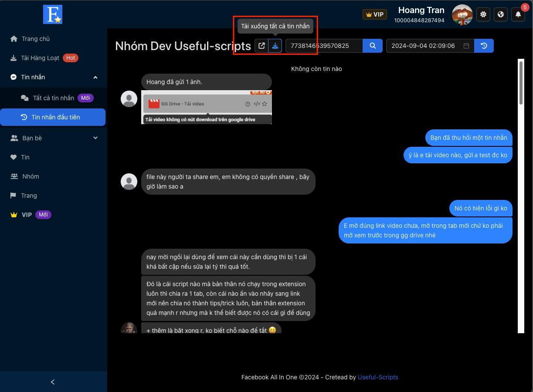
Task: Open the language globe icon
Action: [501, 14]
